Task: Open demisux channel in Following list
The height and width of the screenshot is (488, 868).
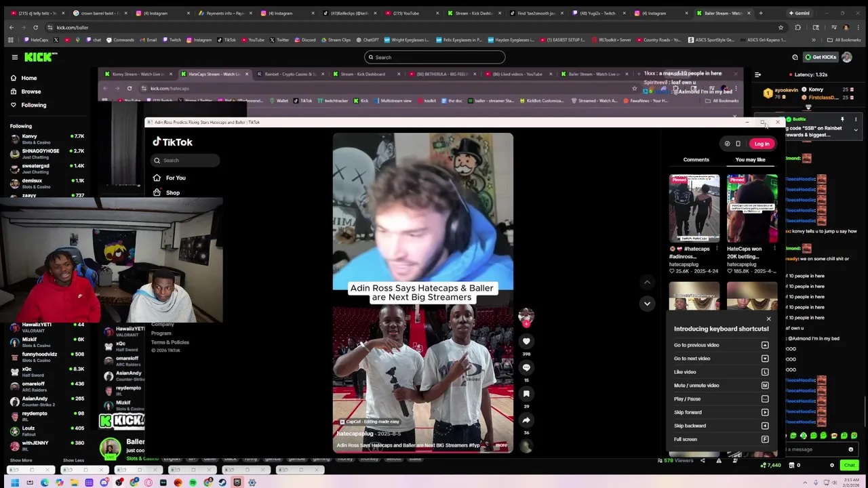Action: click(46, 184)
